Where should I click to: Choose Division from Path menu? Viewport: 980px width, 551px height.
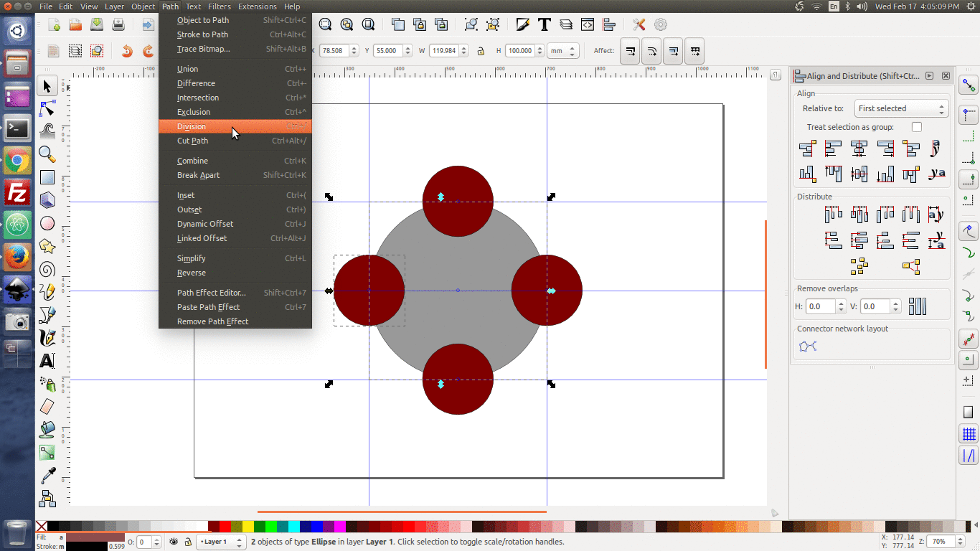(235, 126)
